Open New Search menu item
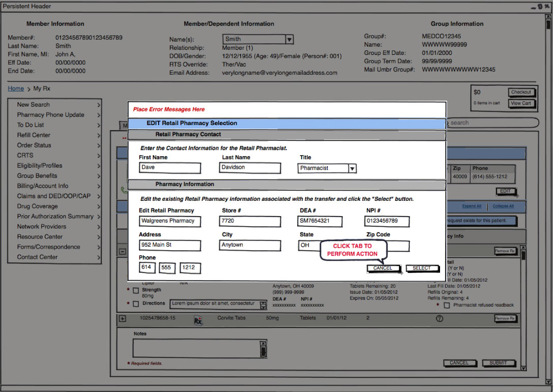Image resolution: width=553 pixels, height=392 pixels. point(54,105)
